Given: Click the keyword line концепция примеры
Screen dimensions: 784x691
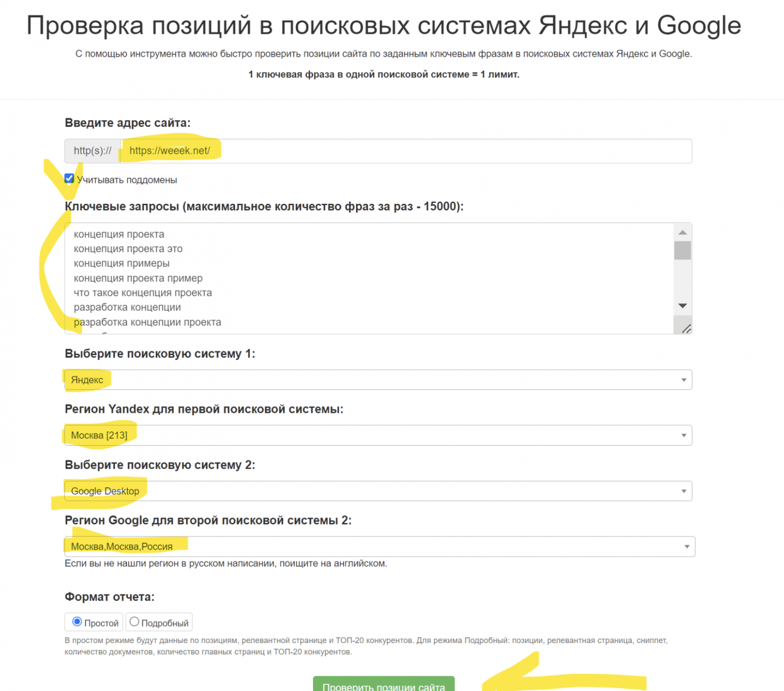Looking at the screenshot, I should 122,263.
